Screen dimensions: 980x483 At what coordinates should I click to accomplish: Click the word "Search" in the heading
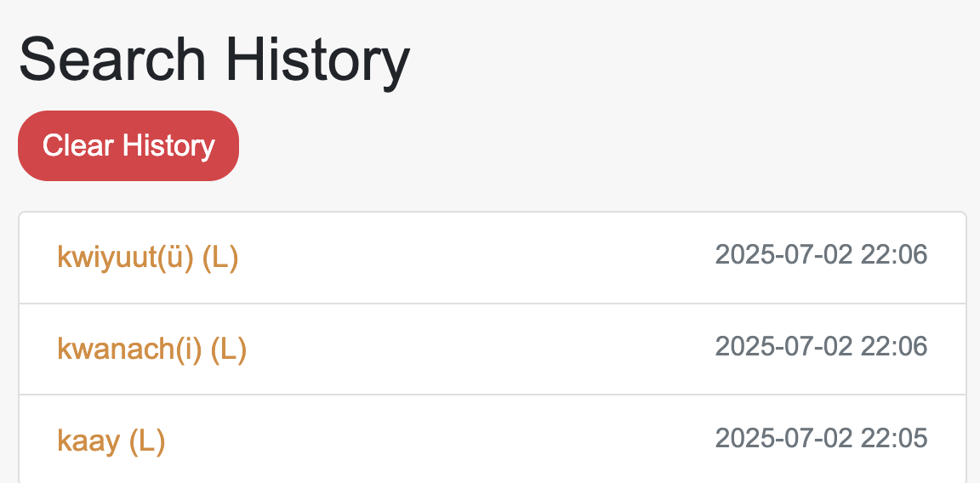pyautogui.click(x=112, y=60)
